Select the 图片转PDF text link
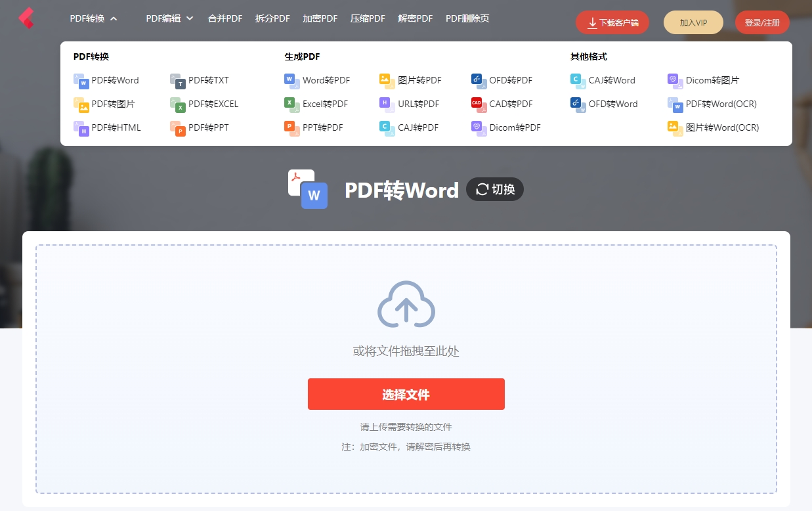Viewport: 812px width, 511px height. [x=420, y=81]
